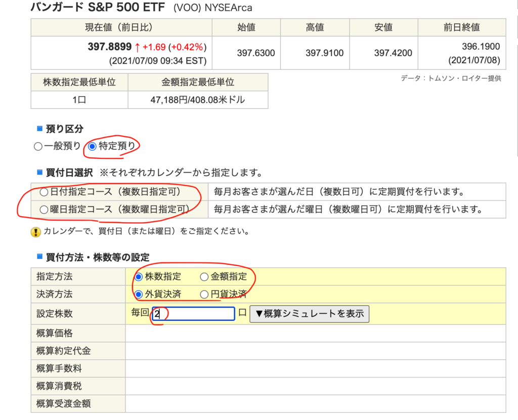Image resolution: width=518 pixels, height=420 pixels.
Task: Show the 概算シミュレート estimate
Action: [x=309, y=314]
